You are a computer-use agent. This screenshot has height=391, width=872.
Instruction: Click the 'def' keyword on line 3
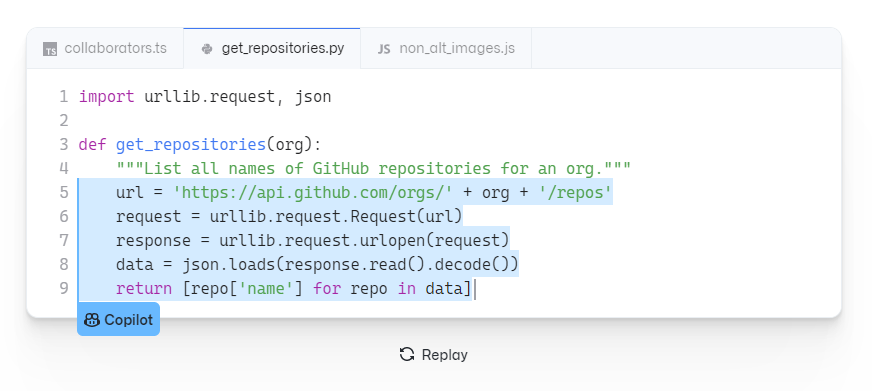(92, 145)
